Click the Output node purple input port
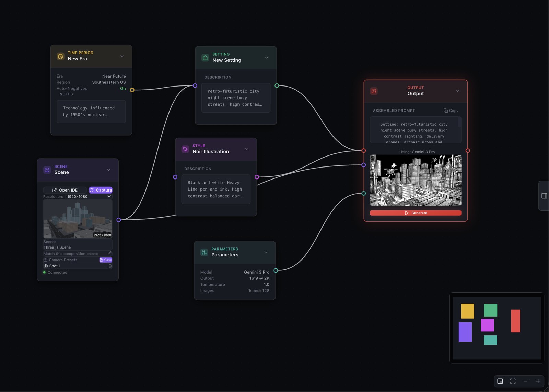The width and height of the screenshot is (549, 392). click(364, 165)
